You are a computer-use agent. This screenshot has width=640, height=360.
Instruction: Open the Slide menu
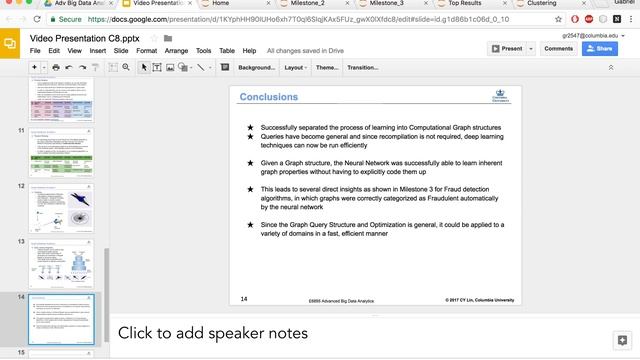tap(121, 51)
